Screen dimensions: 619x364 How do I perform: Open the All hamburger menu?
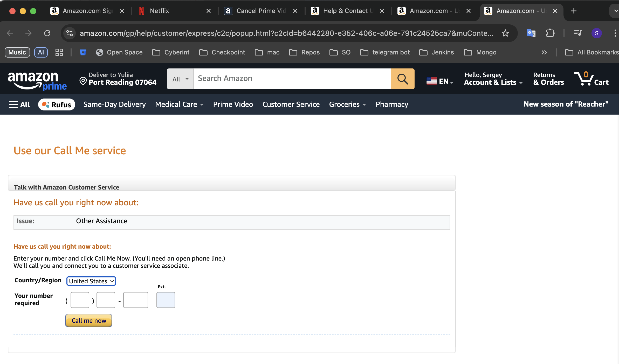19,104
